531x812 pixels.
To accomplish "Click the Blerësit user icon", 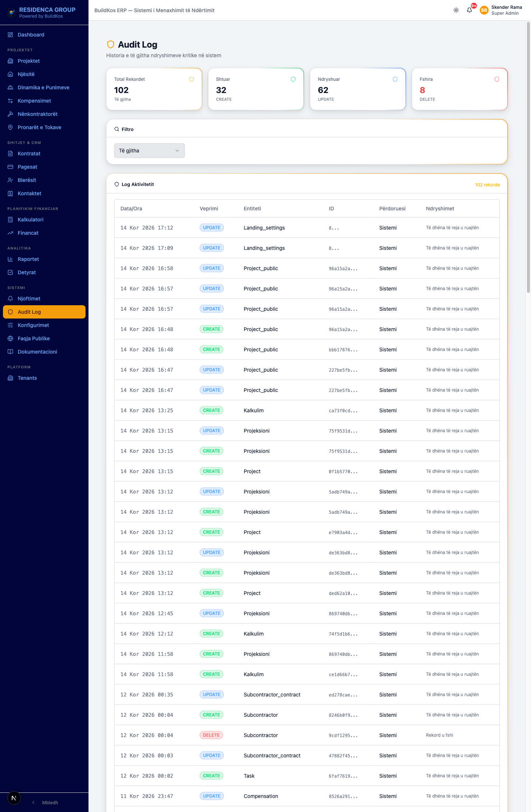I will click(x=10, y=180).
